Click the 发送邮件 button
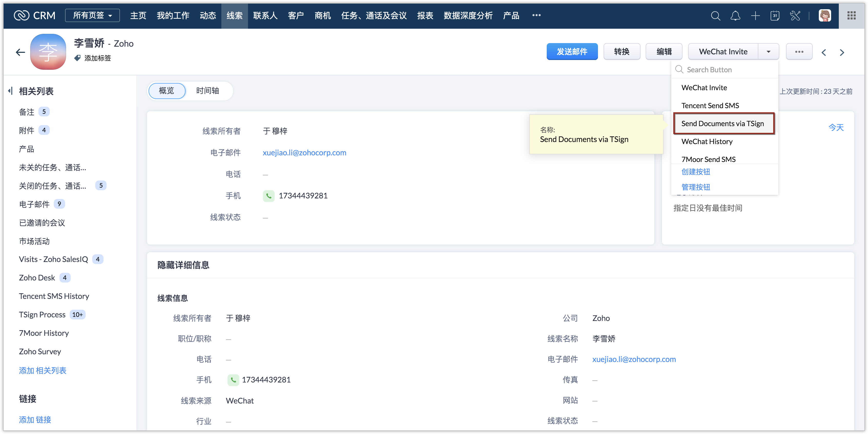 coord(572,52)
